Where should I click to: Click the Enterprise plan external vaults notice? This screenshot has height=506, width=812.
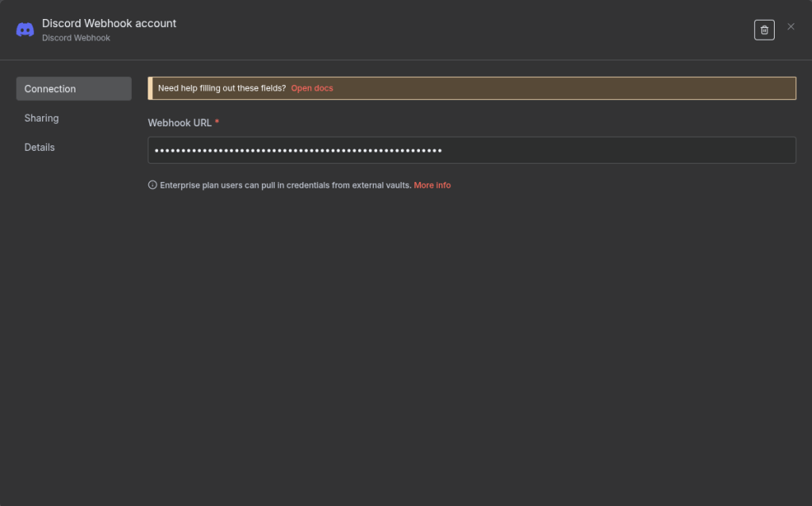tap(285, 185)
